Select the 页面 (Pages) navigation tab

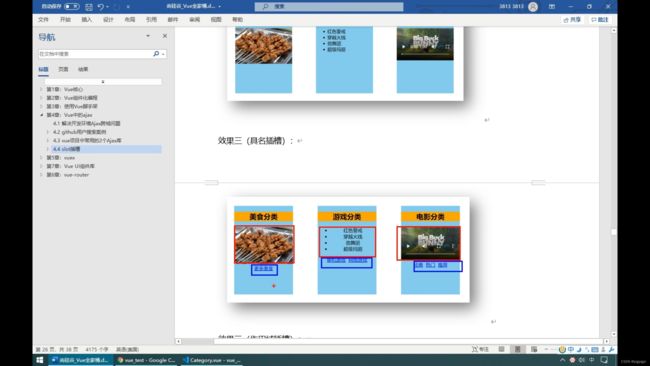point(63,69)
